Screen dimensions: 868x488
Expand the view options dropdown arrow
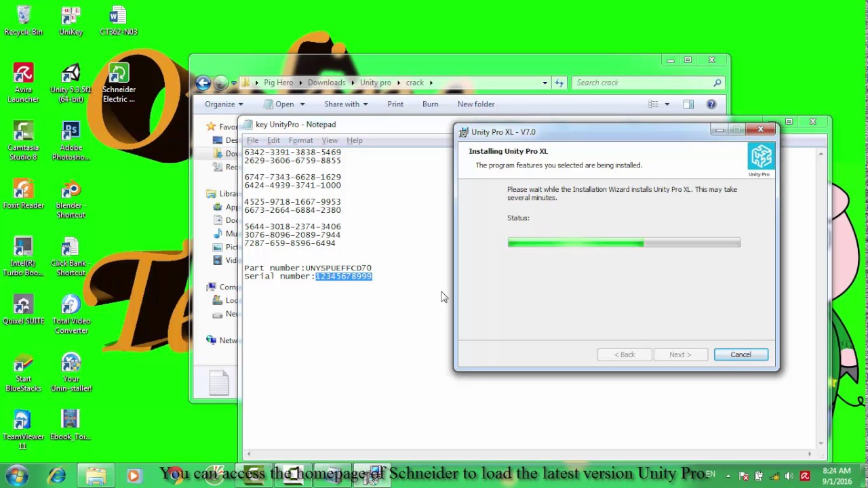point(667,104)
